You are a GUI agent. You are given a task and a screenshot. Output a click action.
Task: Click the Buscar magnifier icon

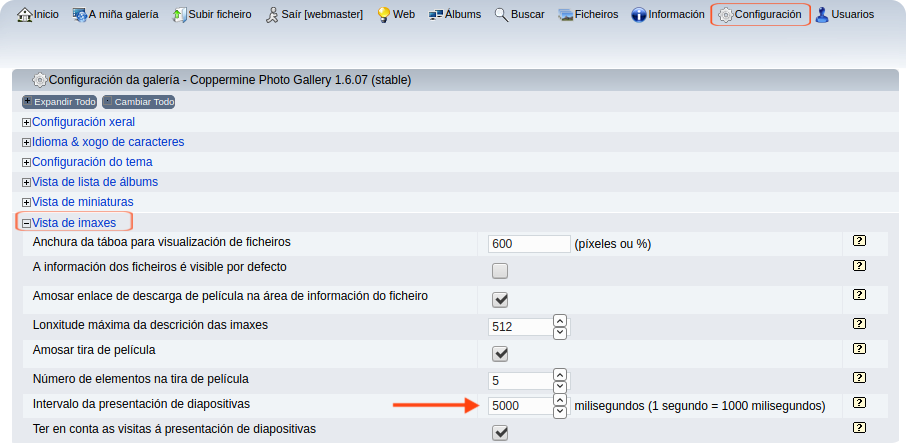coord(501,15)
